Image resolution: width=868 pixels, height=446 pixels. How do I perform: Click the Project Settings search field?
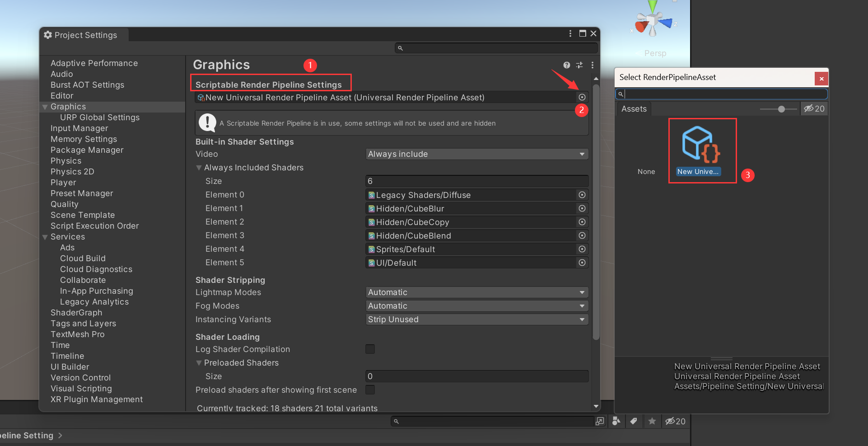click(x=496, y=48)
